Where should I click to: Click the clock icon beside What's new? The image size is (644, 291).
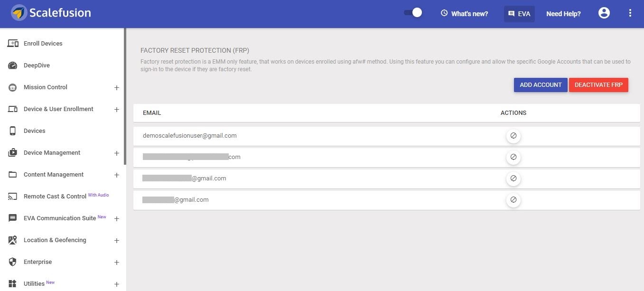[444, 13]
